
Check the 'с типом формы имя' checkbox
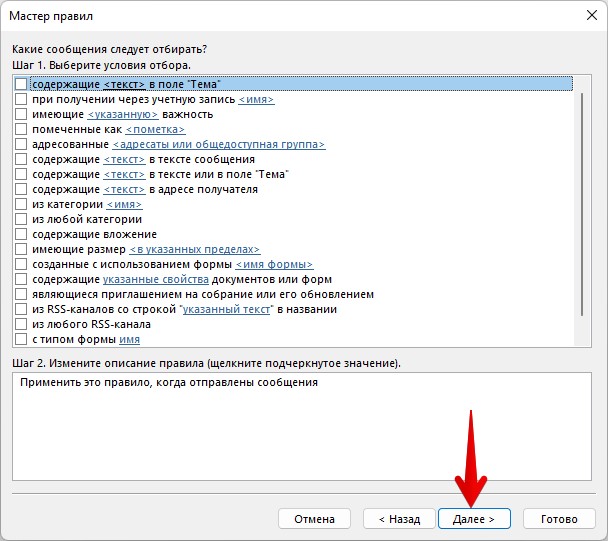21,339
